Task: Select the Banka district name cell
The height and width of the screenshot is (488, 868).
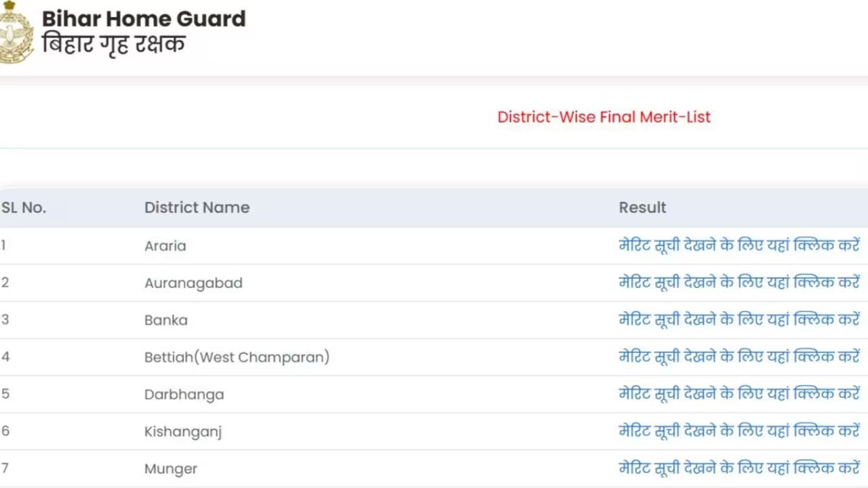Action: point(165,320)
